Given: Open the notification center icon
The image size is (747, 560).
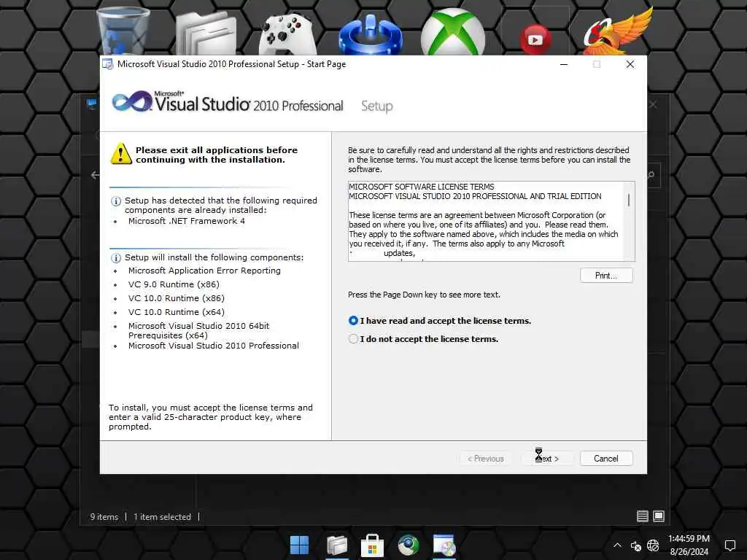Looking at the screenshot, I should point(729,545).
